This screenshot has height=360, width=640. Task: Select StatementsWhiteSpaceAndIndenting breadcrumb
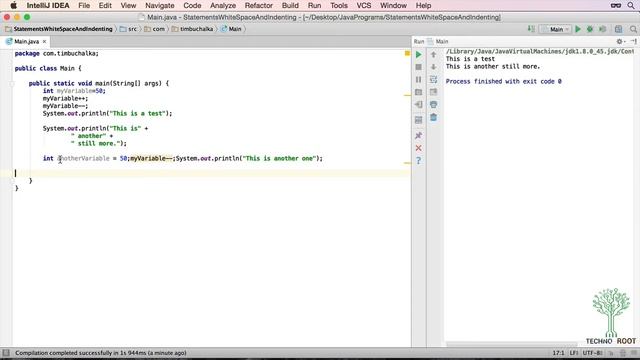59,29
